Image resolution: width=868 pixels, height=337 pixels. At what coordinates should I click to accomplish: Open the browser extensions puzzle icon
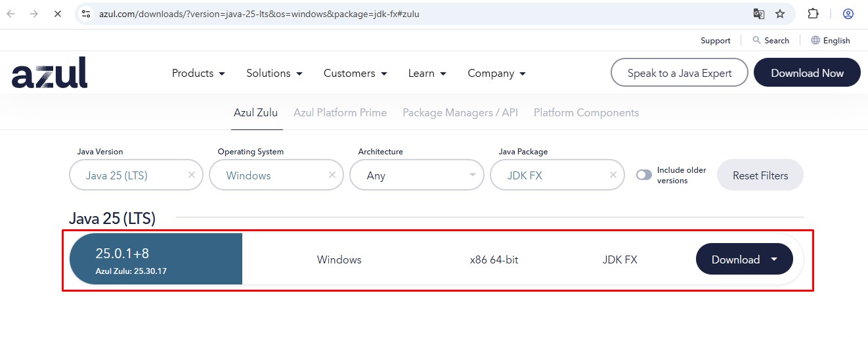[x=813, y=14]
